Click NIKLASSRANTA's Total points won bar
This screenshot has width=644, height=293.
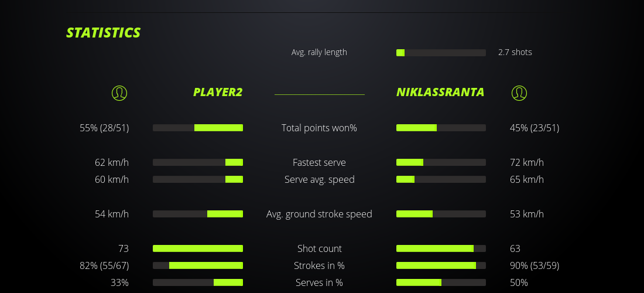coord(441,128)
